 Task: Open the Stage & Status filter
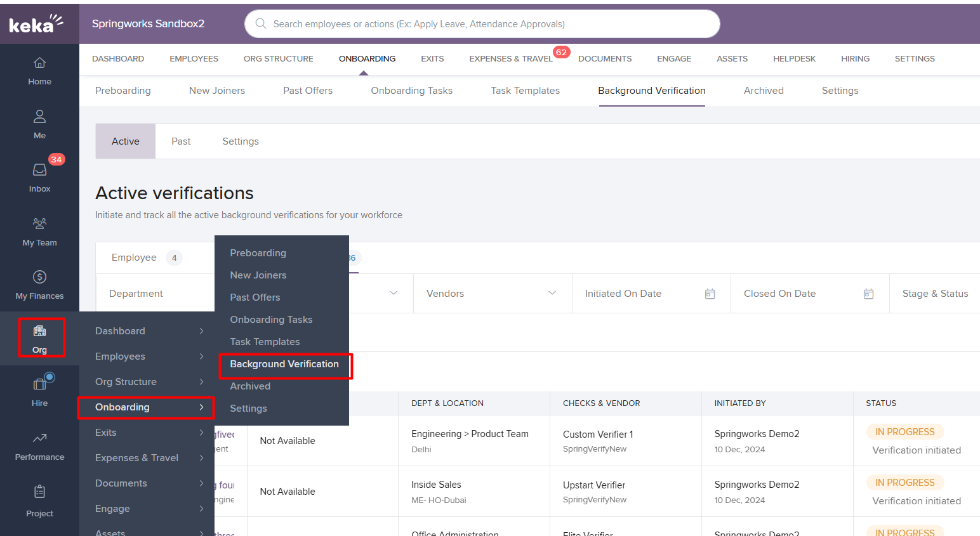935,293
